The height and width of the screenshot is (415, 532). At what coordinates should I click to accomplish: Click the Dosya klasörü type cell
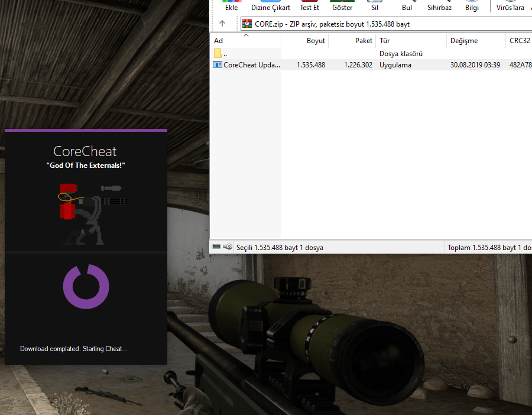point(401,54)
